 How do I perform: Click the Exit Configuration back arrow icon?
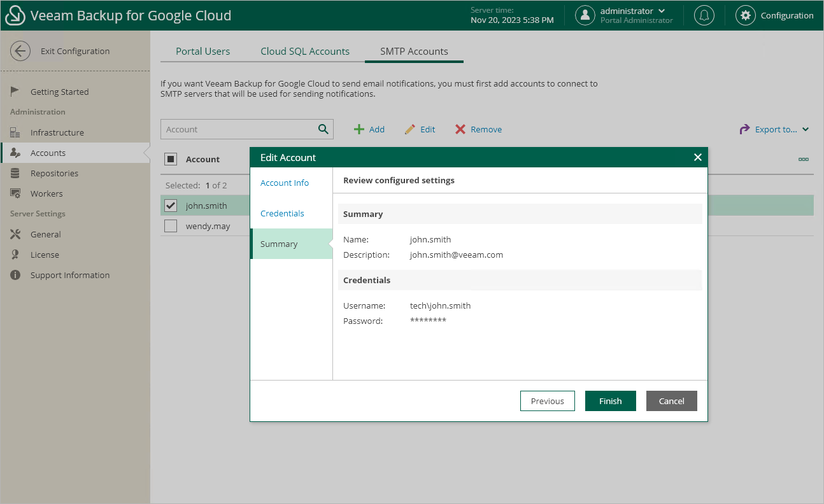[x=20, y=52]
